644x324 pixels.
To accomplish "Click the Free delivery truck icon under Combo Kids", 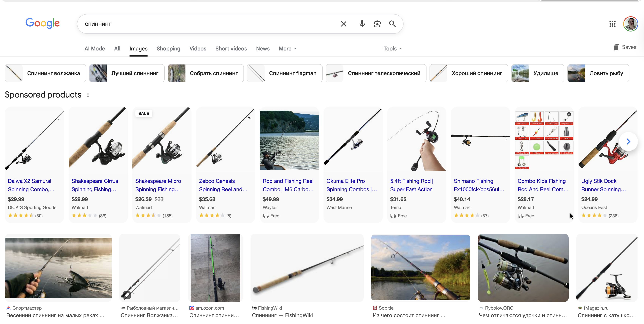I will click(521, 216).
